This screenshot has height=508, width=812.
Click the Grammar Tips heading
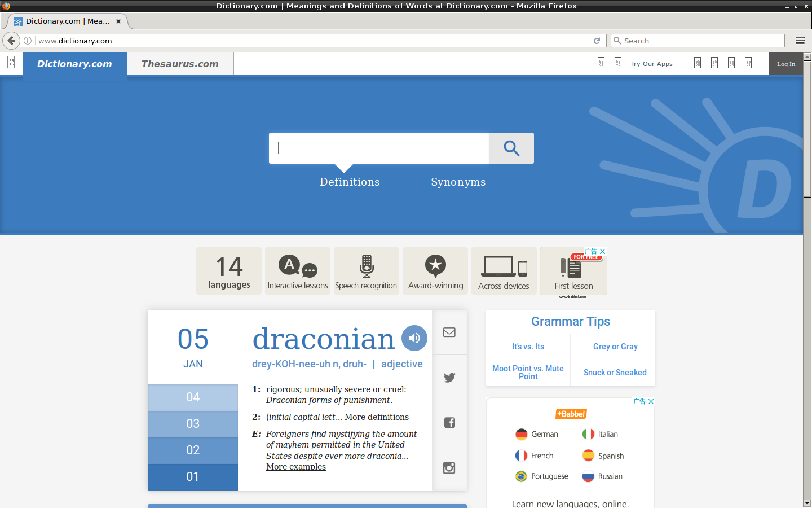[571, 322]
